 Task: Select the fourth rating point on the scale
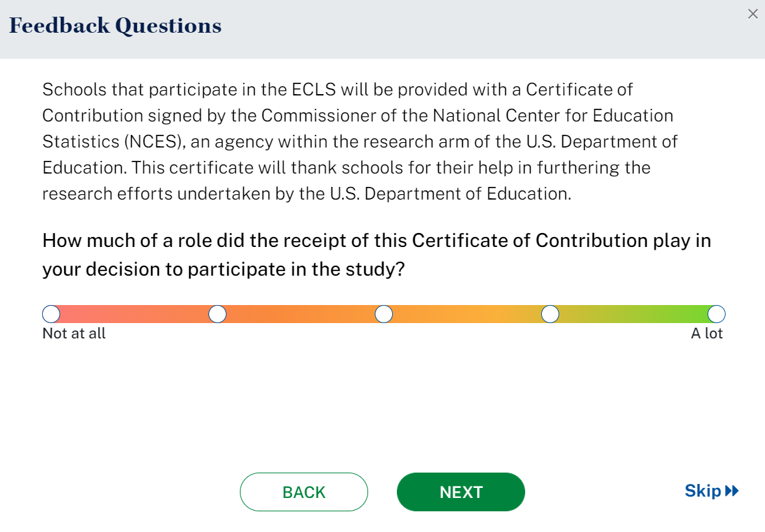pos(550,314)
